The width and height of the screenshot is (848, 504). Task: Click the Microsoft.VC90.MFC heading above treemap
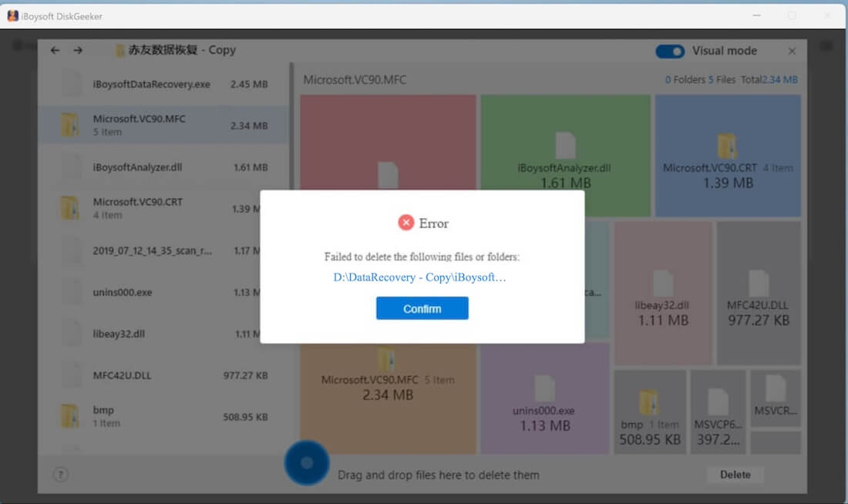[355, 80]
